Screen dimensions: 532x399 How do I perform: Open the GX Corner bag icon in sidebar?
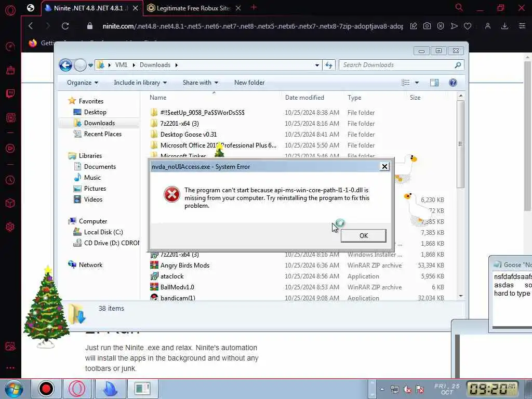pyautogui.click(x=10, y=70)
